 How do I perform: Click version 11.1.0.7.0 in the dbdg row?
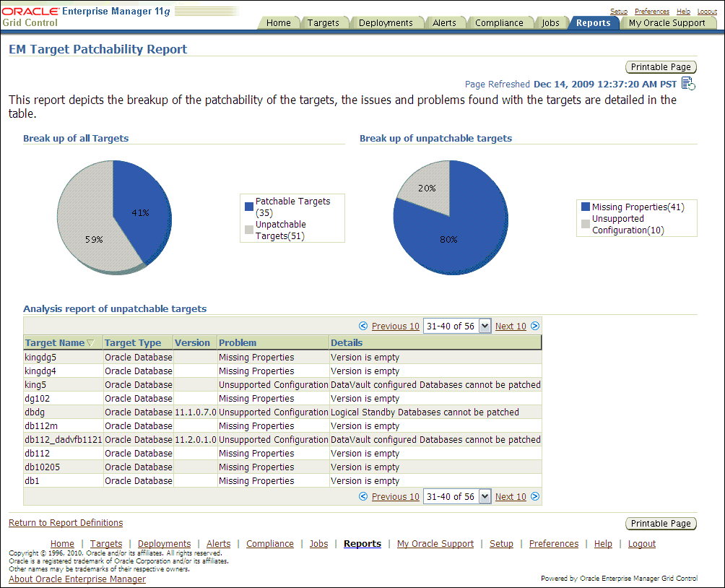click(196, 412)
